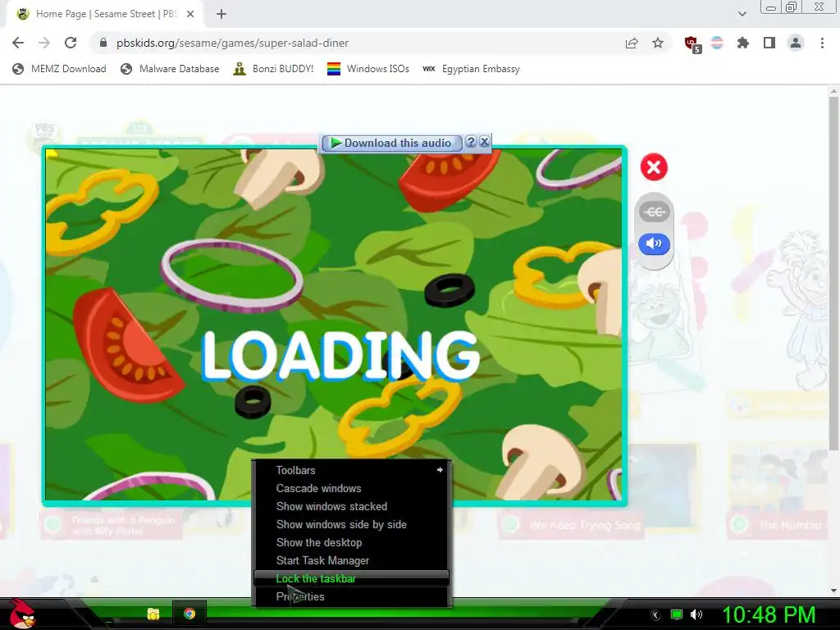
Task: Choose Show the desktop
Action: [351, 543]
